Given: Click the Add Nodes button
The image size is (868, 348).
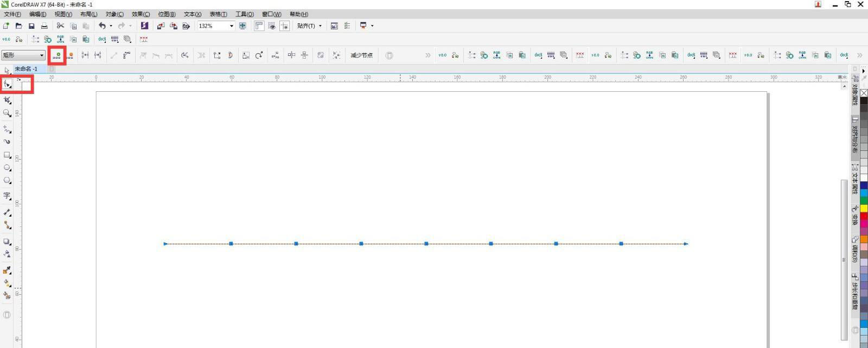Looking at the screenshot, I should 57,55.
